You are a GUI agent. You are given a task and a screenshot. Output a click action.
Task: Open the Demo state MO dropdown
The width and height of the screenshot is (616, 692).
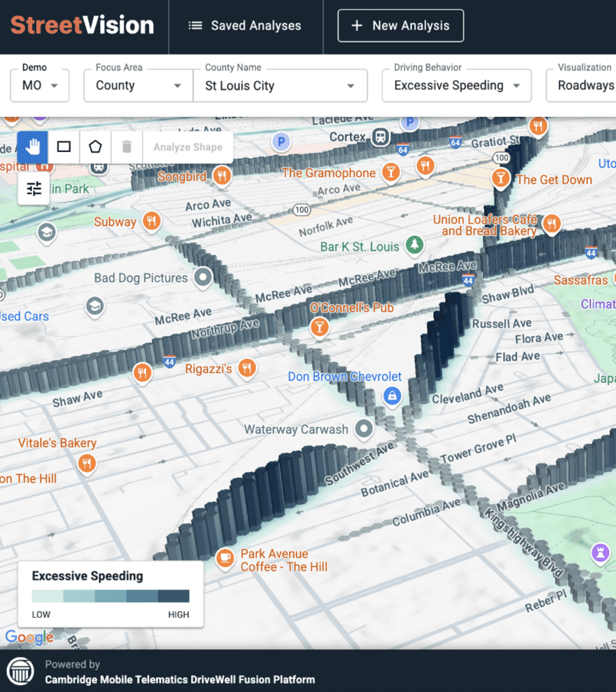click(x=40, y=86)
